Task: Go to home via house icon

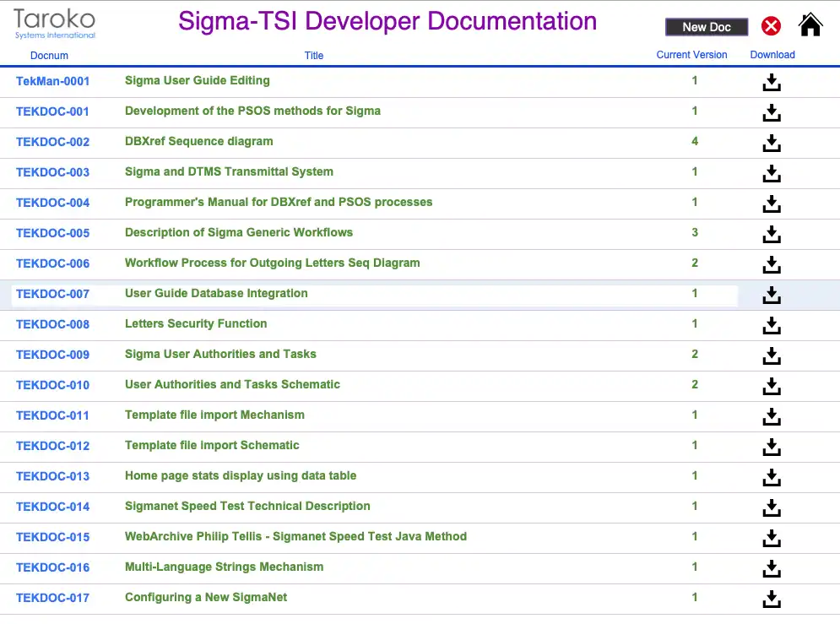Action: [x=810, y=24]
